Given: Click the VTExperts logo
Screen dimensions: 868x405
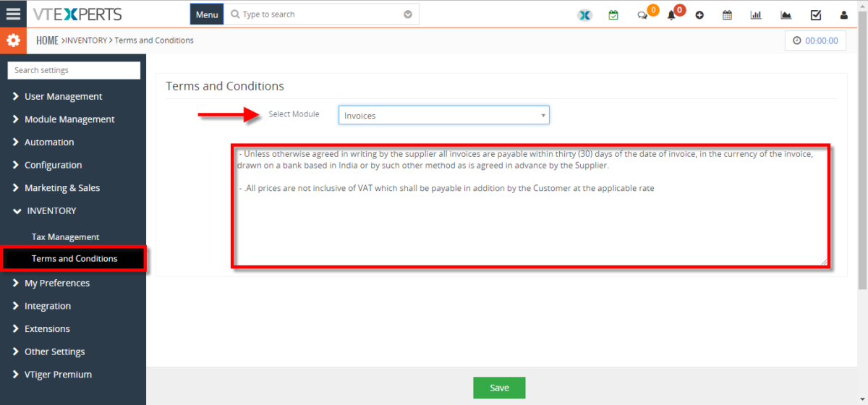Looking at the screenshot, I should coord(77,14).
